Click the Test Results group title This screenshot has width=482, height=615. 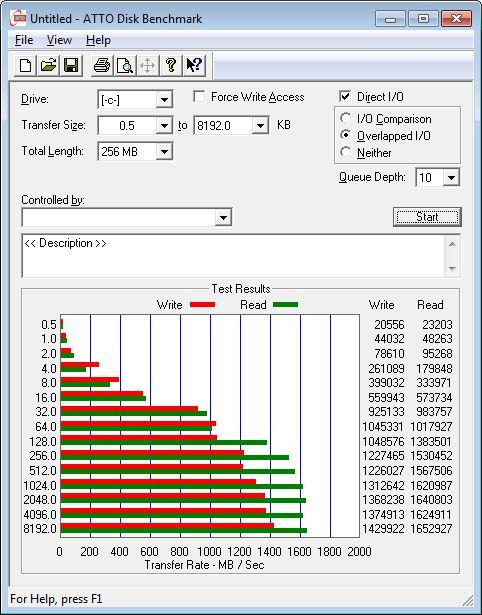point(241,289)
